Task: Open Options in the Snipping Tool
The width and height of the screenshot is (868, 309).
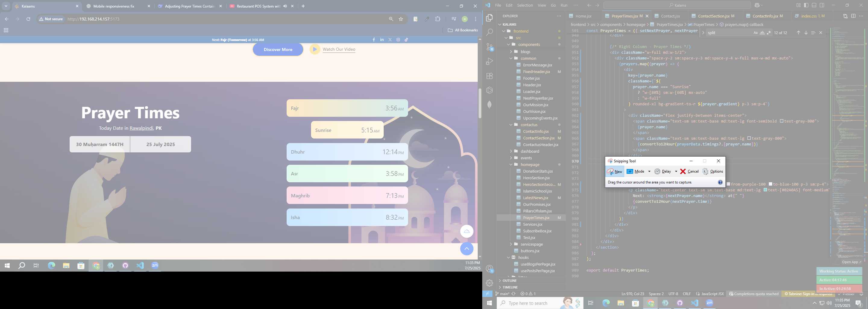Action: click(x=713, y=171)
